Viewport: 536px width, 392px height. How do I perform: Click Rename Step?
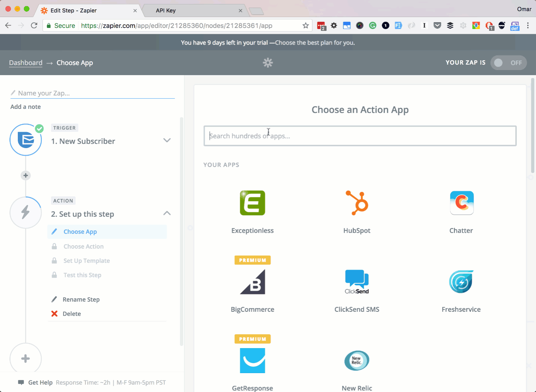click(81, 299)
